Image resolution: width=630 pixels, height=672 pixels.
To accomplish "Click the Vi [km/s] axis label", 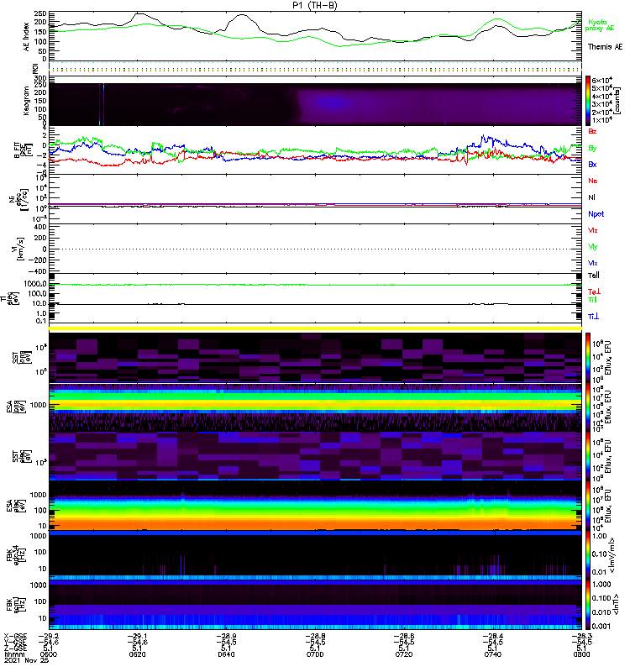I will [x=17, y=249].
